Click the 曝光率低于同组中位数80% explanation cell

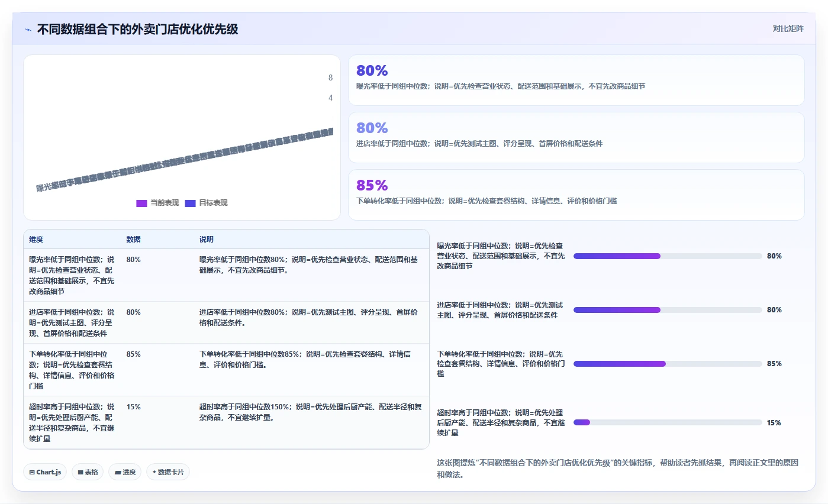310,265
